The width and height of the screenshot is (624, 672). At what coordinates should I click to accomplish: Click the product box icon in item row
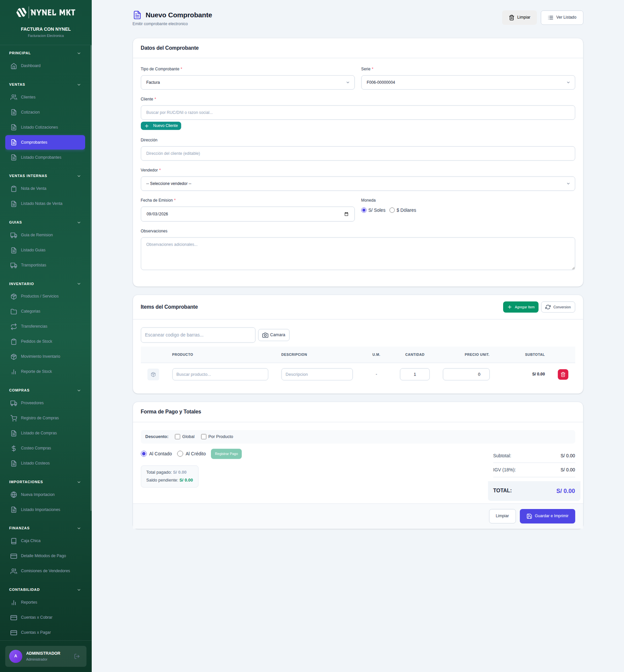coord(153,374)
